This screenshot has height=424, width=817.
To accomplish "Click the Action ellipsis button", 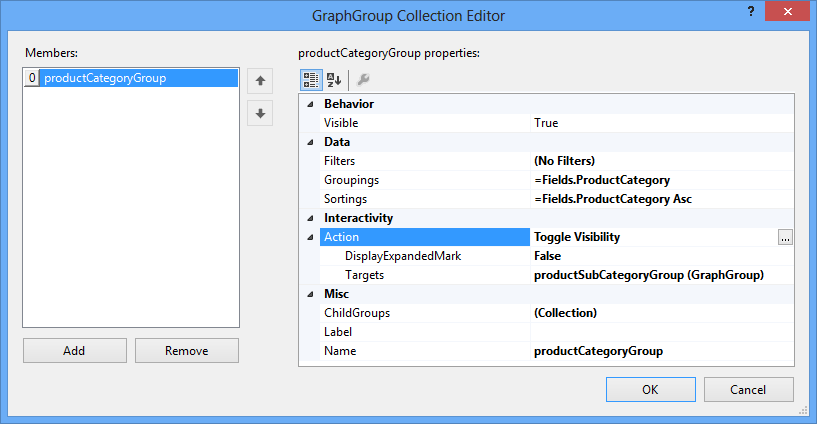I will [x=787, y=237].
